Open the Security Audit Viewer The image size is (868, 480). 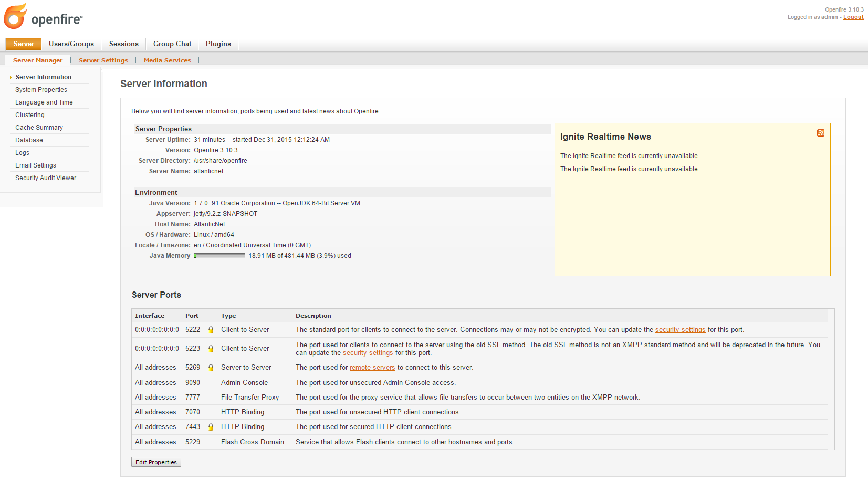click(x=46, y=178)
